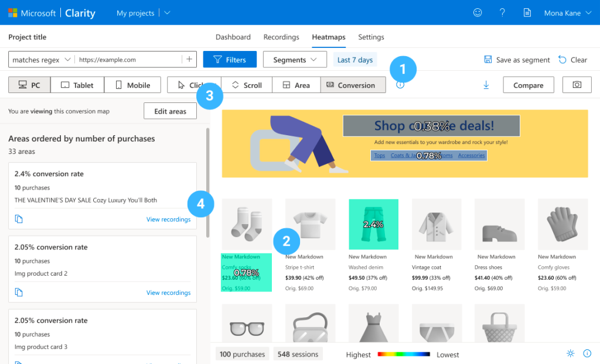
Task: Click the info icon at bottom right
Action: pyautogui.click(x=587, y=353)
